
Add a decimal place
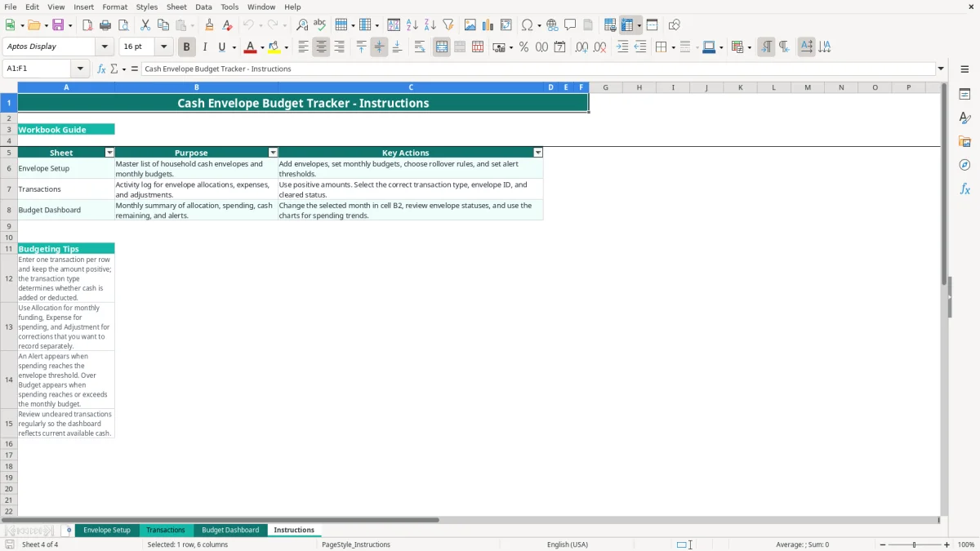[581, 47]
